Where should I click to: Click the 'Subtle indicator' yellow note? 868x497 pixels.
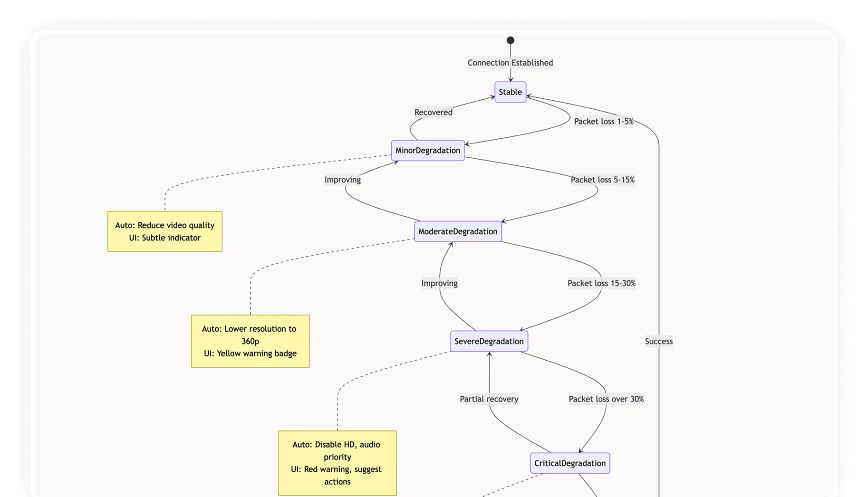(164, 231)
